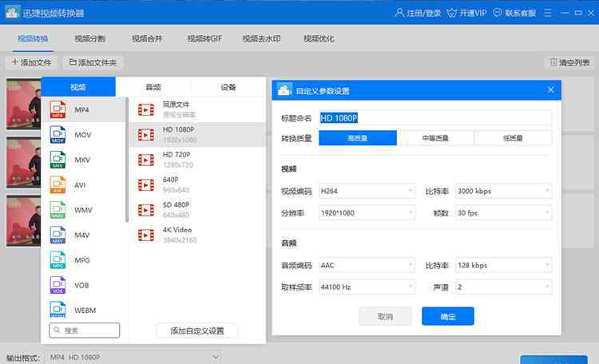Switch to the 视频合并 tab
Viewport: 599px width, 364px height.
point(147,38)
